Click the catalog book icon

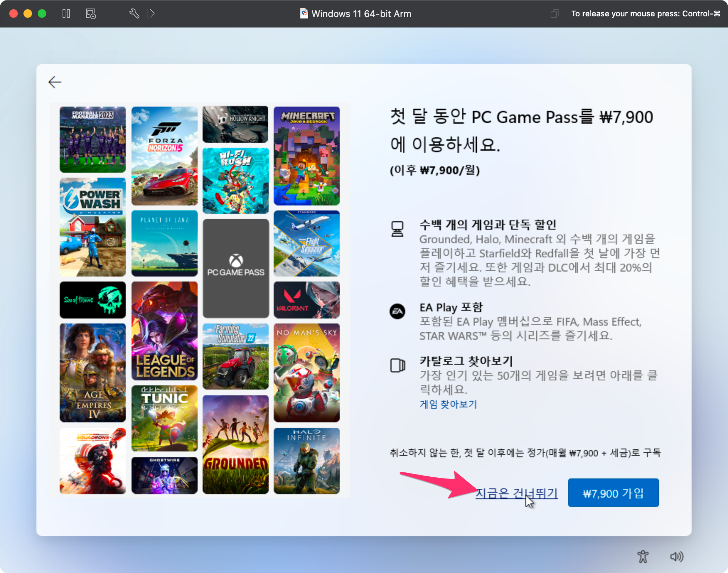pyautogui.click(x=397, y=365)
